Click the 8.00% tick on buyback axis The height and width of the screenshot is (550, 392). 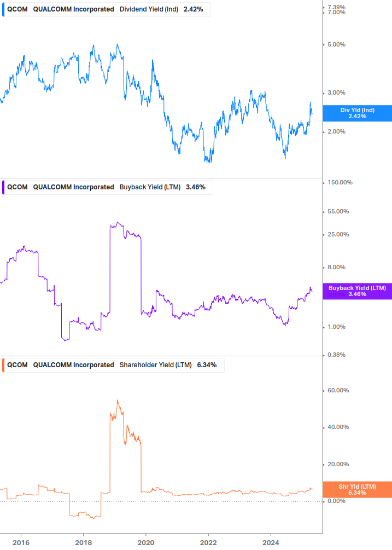pyautogui.click(x=336, y=267)
